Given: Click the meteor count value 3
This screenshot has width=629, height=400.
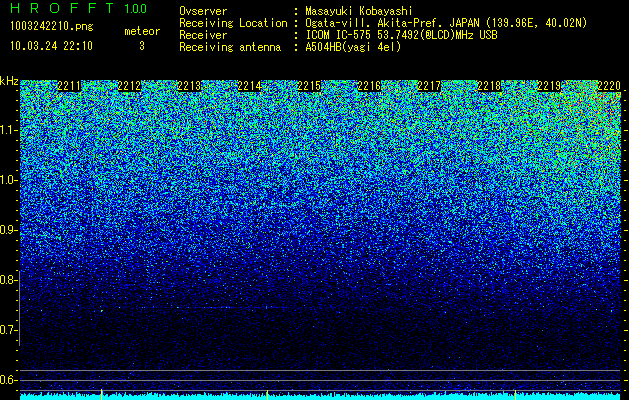Looking at the screenshot, I should click(142, 46).
